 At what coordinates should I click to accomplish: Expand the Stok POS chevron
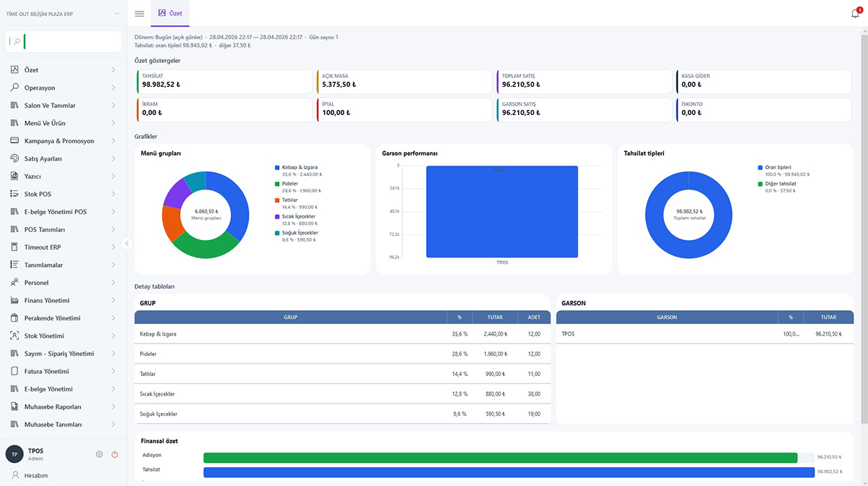tap(114, 194)
